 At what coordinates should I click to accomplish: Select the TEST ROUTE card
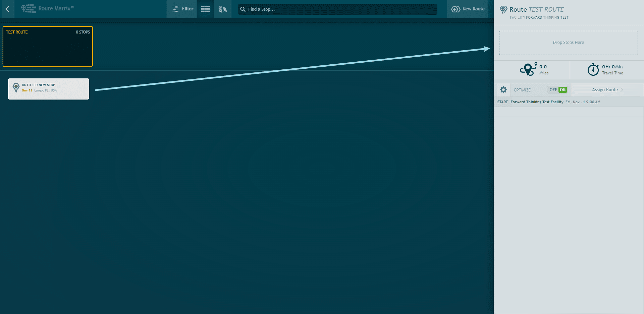click(x=48, y=47)
